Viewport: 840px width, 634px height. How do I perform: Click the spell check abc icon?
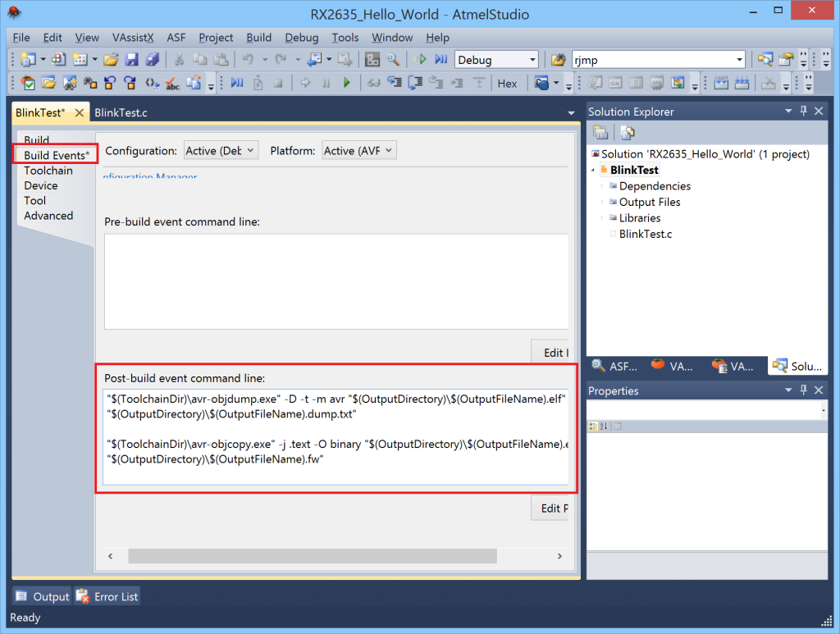[172, 83]
